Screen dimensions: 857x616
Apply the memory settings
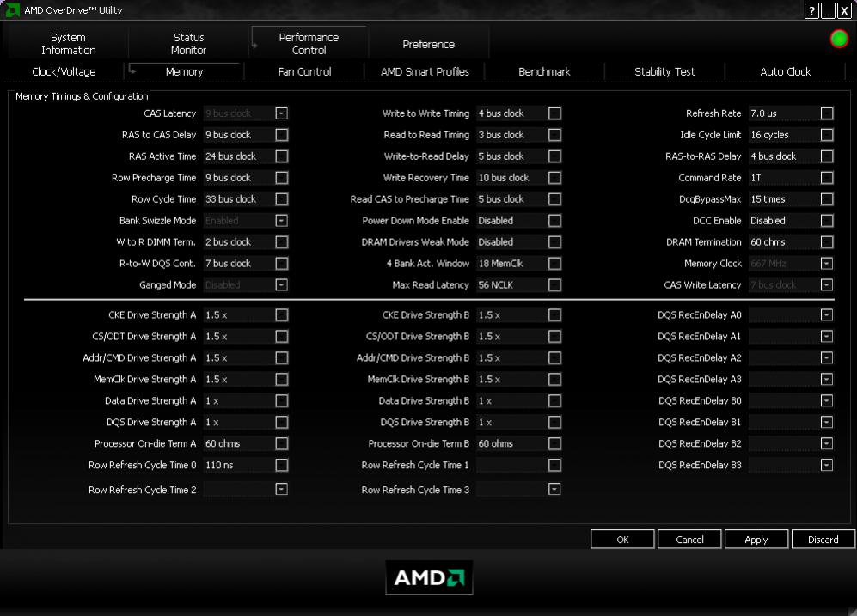click(756, 539)
